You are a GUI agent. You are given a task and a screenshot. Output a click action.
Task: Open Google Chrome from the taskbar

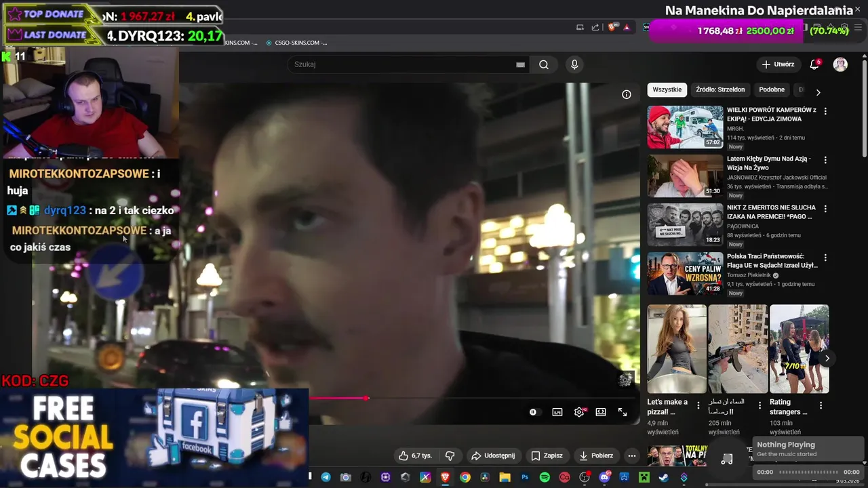[x=465, y=477]
